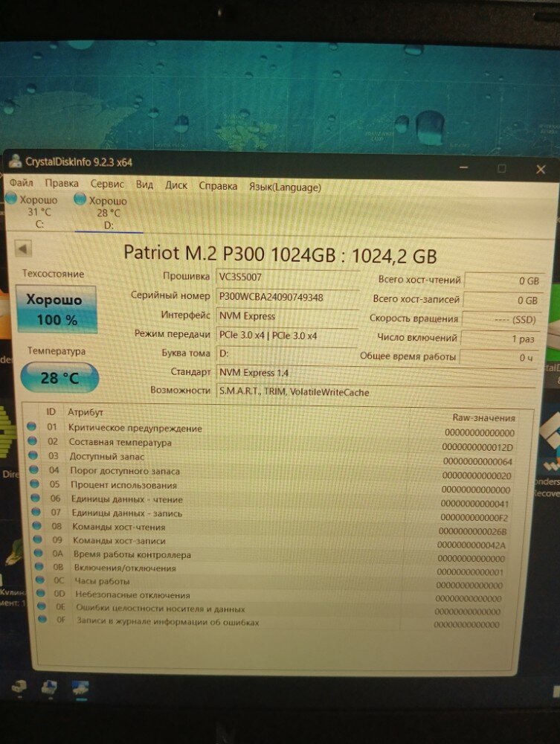Click the status dot of Порог доступного запаса row
Image resolution: width=560 pixels, height=744 pixels.
[33, 469]
